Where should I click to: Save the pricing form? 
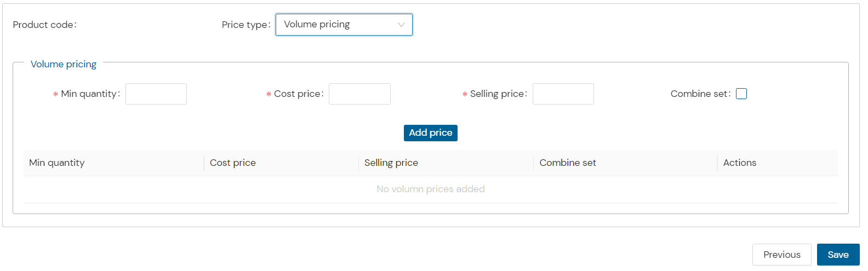pos(838,255)
